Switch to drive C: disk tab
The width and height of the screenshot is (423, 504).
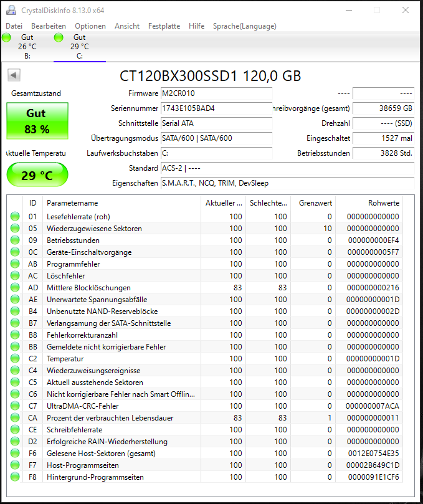[79, 47]
